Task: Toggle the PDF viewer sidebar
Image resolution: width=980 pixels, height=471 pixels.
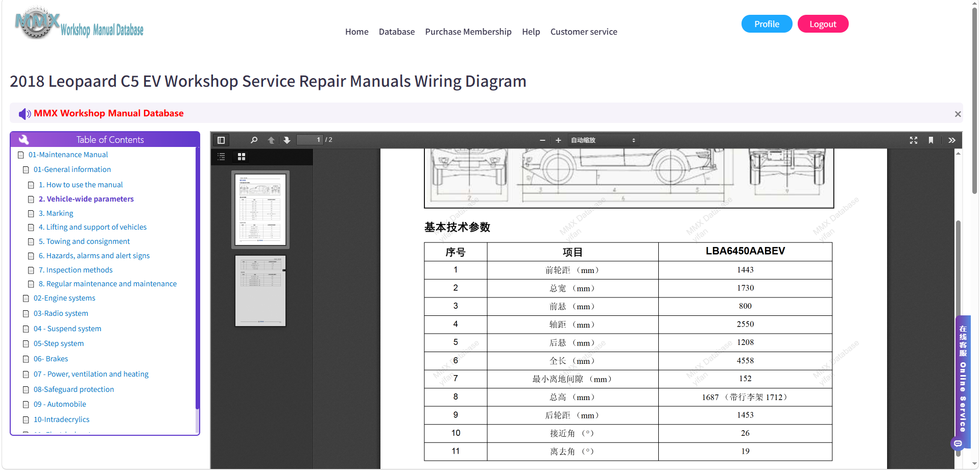Action: (221, 140)
